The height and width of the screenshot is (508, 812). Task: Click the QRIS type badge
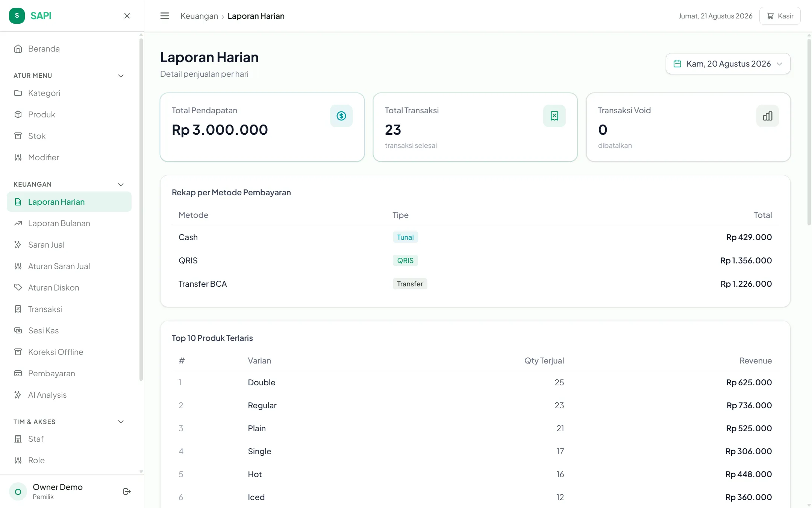click(x=405, y=260)
